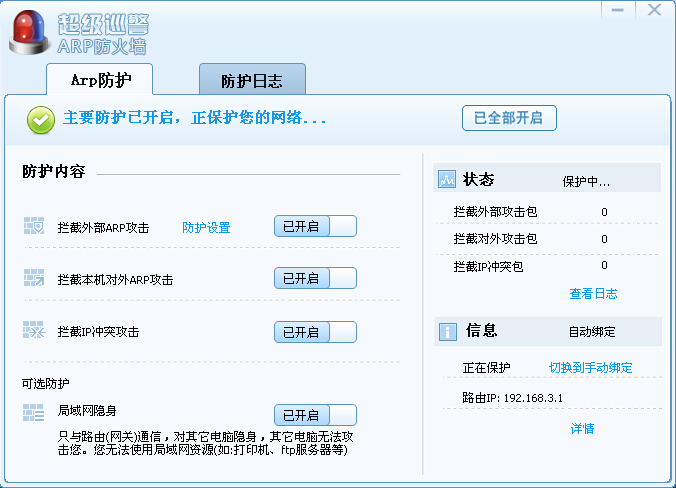Click the 拦截外部ARP攻击 shield icon
This screenshot has width=676, height=488.
pyautogui.click(x=34, y=226)
